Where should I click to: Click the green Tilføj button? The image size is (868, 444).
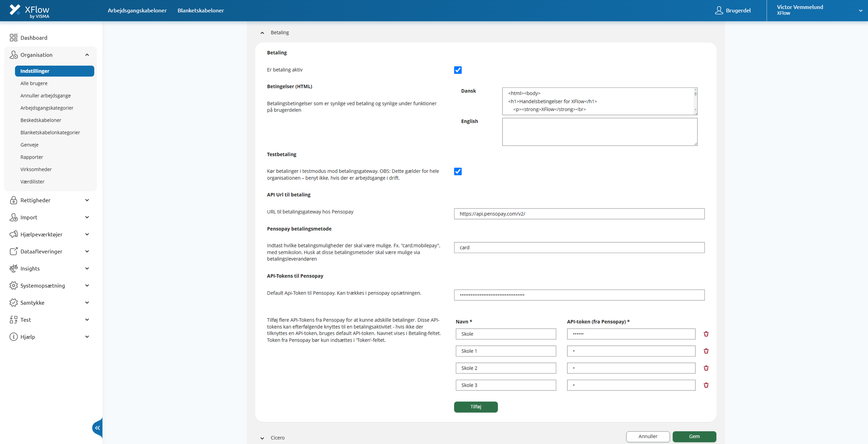pos(476,407)
